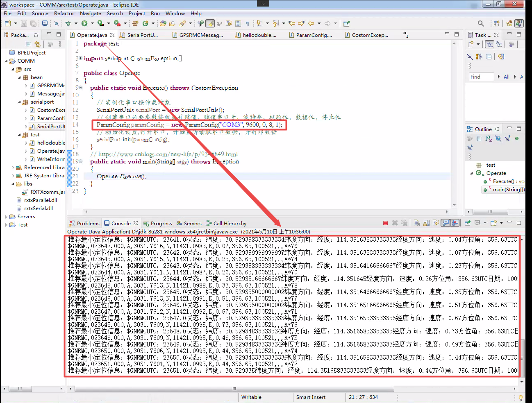Click the Open Type icon in toolbar
532x403 pixels.
pyautogui.click(x=163, y=23)
